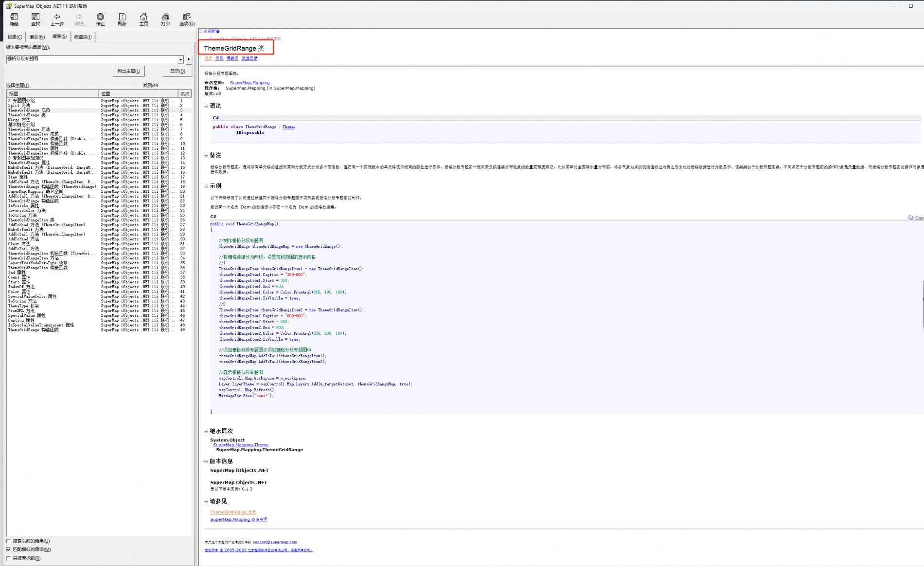
Task: Collapse the 备注 section
Action: tap(206, 156)
